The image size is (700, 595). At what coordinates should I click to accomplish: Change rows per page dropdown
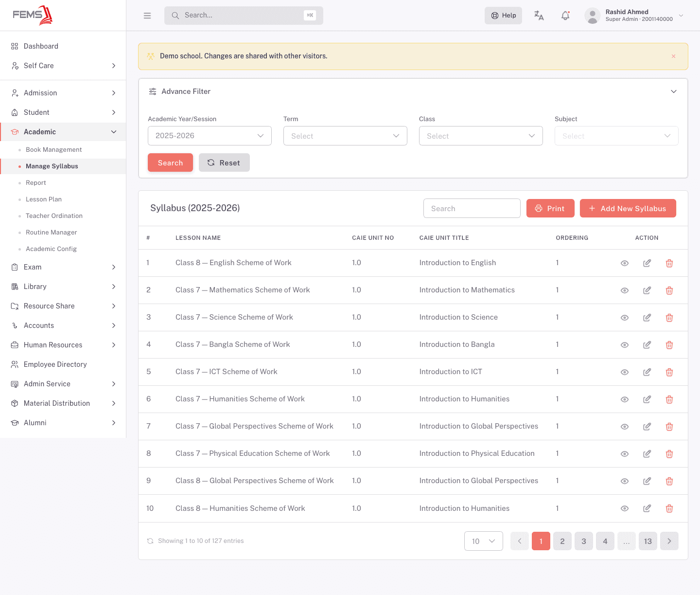coord(484,541)
